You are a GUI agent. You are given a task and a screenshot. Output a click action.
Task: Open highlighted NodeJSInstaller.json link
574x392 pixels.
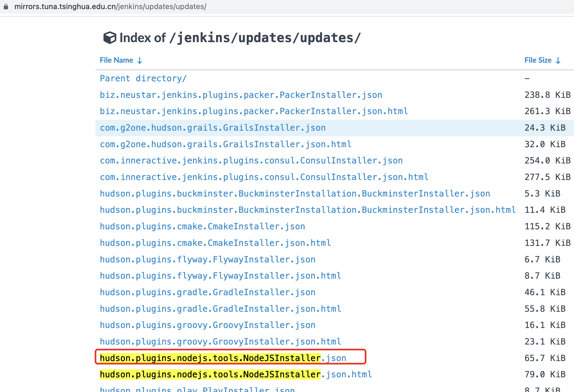pos(223,358)
